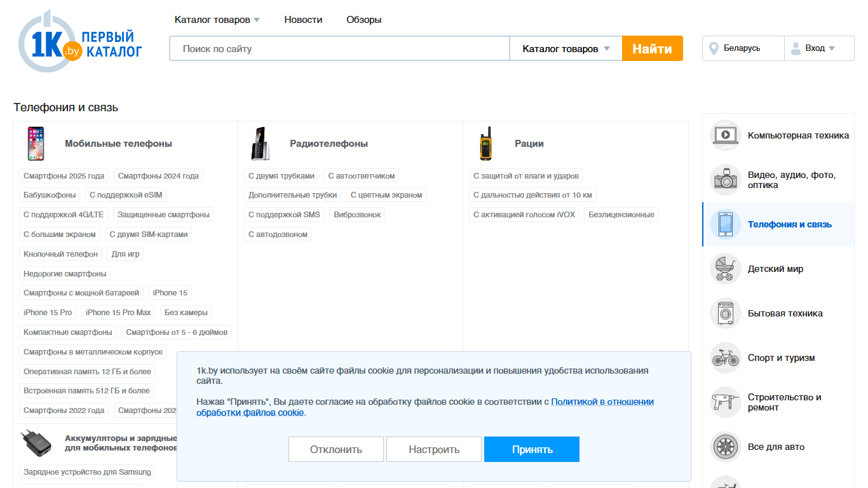
Task: Click the wheel icon for Все для авто
Action: point(725,447)
